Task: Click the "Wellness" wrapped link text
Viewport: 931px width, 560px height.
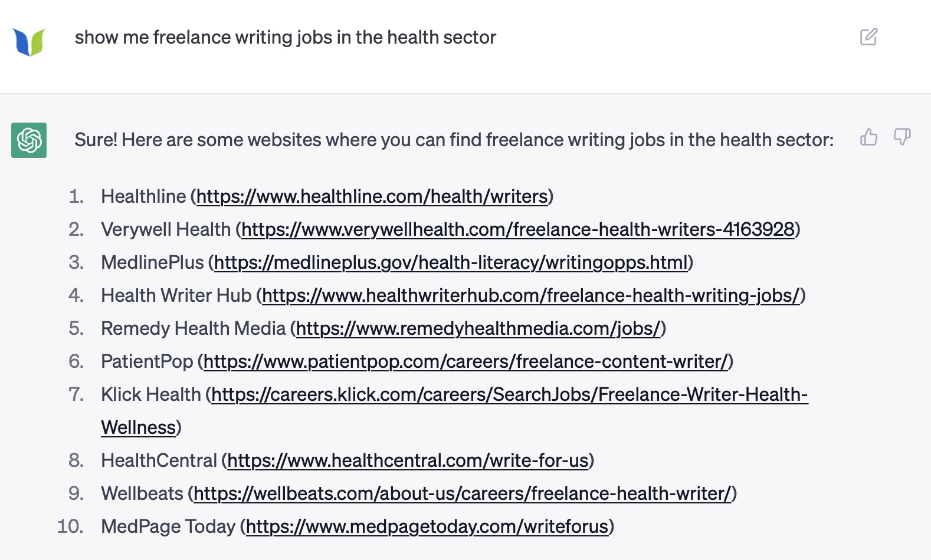Action: tap(139, 427)
